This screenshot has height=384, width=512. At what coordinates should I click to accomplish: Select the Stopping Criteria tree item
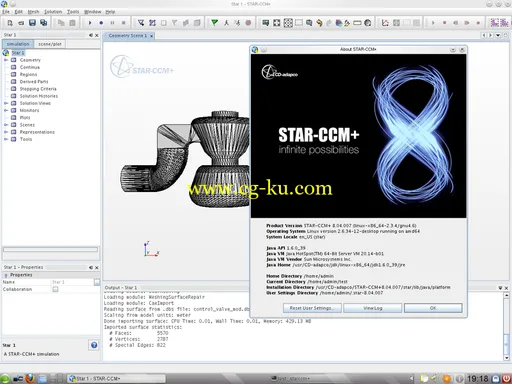tap(38, 89)
